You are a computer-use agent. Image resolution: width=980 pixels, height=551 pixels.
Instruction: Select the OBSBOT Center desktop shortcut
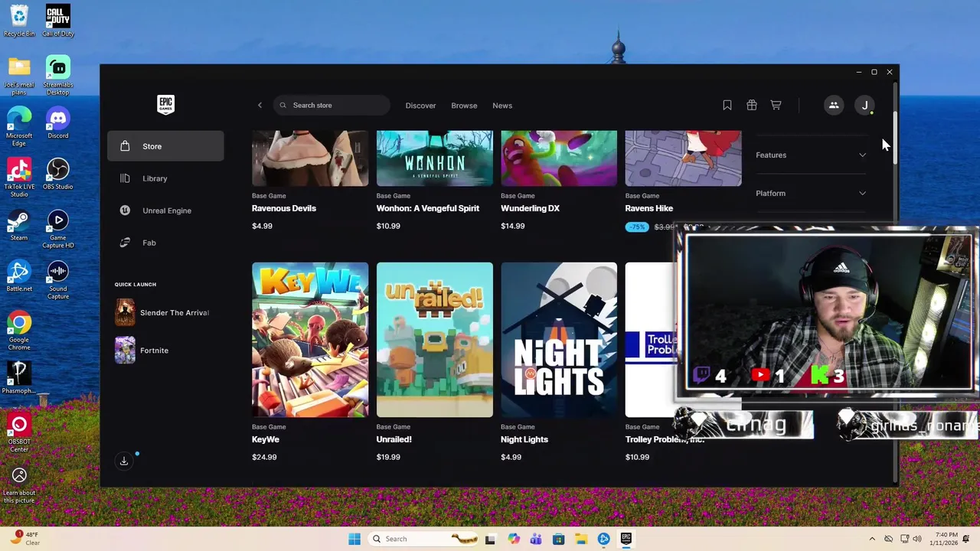(19, 432)
